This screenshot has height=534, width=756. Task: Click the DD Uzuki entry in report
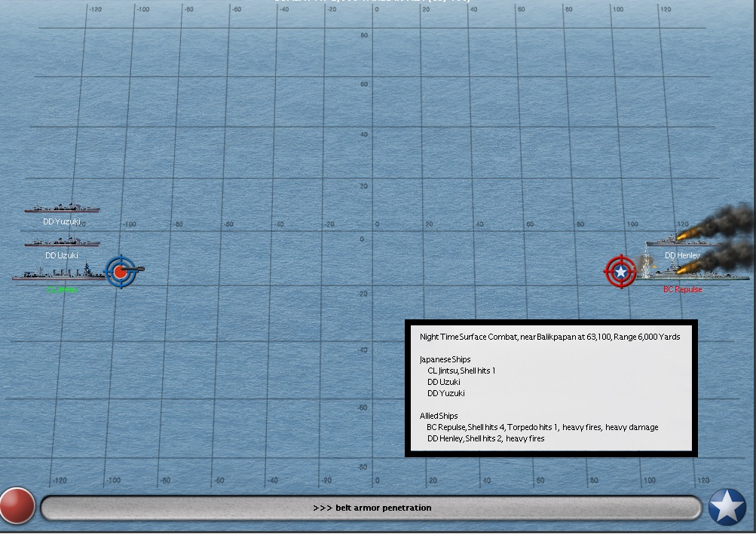pyautogui.click(x=443, y=382)
